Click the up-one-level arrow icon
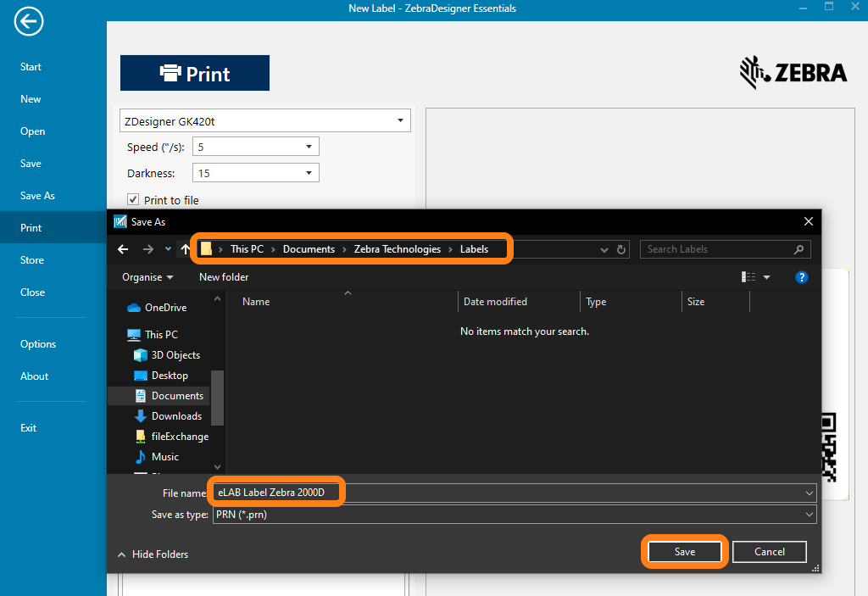This screenshot has width=868, height=596. tap(185, 249)
